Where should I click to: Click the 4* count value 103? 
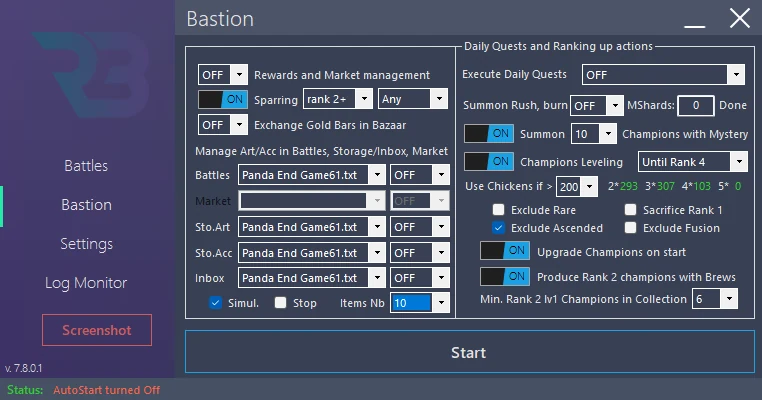click(x=702, y=187)
